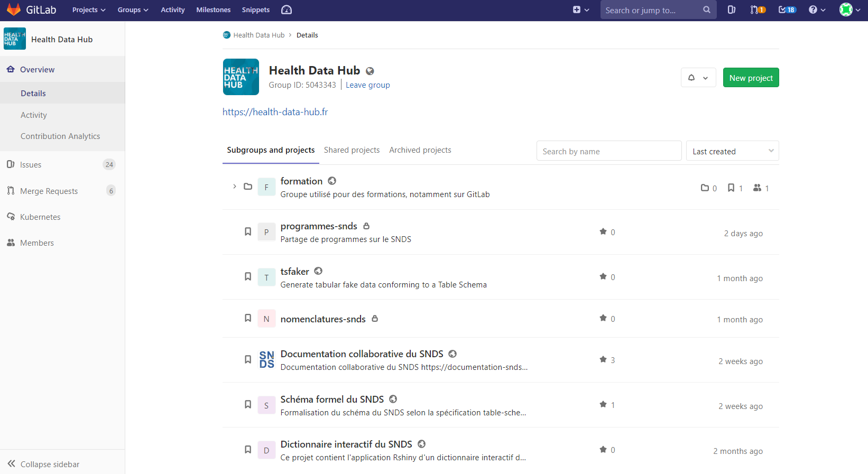868x474 pixels.
Task: Open Documentation collaborative du SNDS project
Action: point(362,354)
